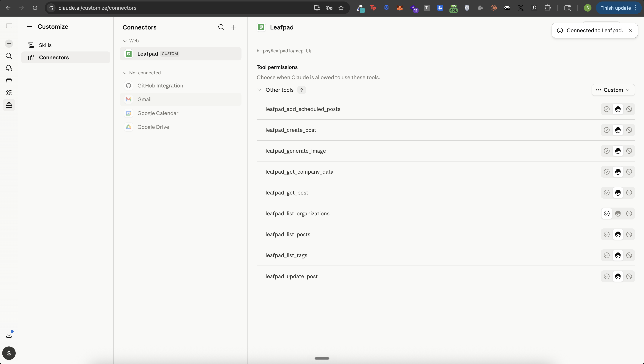Viewport: 644px width, 364px height.
Task: Go back with Customize arrow
Action: pyautogui.click(x=29, y=26)
